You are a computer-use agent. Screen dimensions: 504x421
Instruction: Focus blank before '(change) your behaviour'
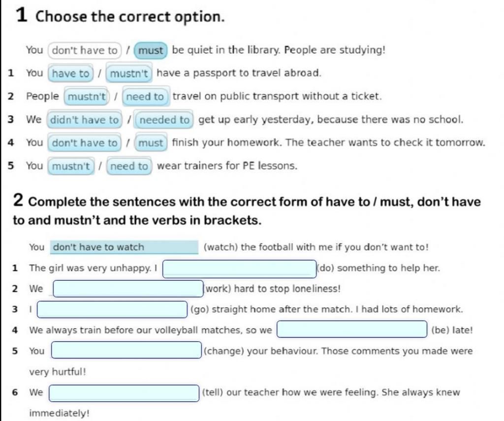126,350
